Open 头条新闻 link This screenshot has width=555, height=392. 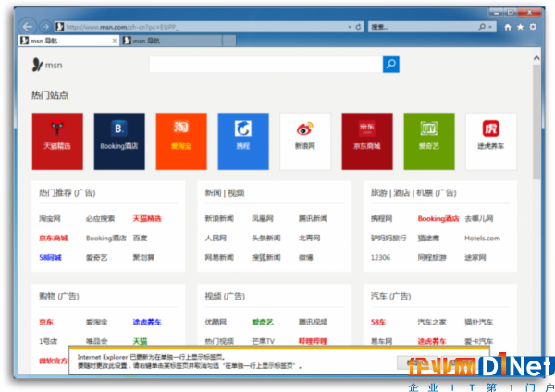(265, 239)
